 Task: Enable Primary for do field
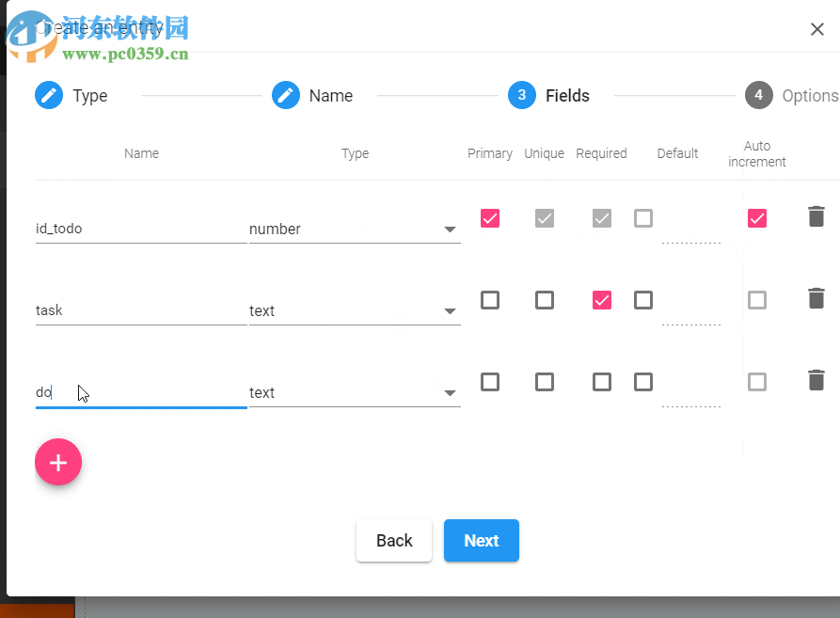(490, 382)
